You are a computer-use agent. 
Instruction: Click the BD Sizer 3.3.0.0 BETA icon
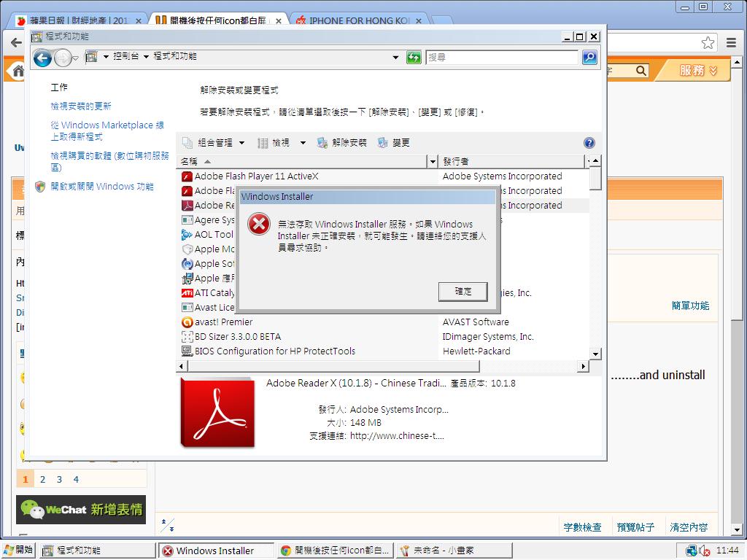[x=187, y=337]
